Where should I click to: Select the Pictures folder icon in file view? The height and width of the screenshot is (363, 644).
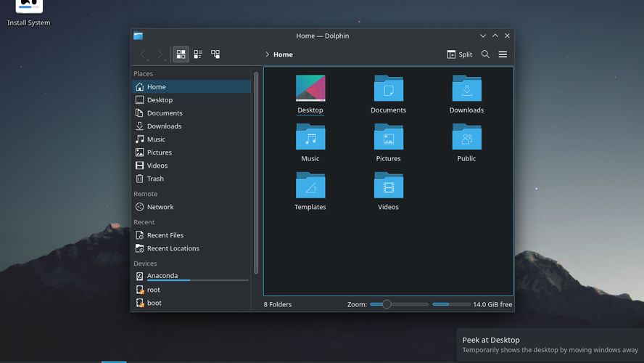[389, 136]
